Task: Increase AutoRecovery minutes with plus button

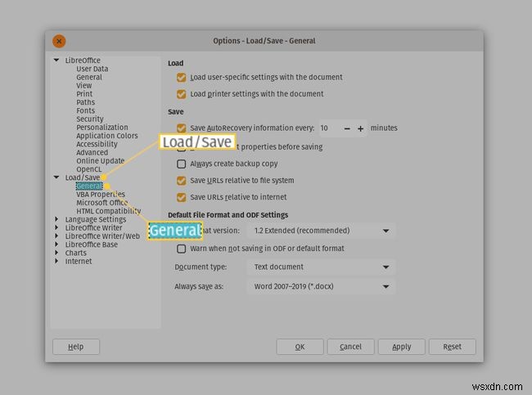Action: point(360,128)
